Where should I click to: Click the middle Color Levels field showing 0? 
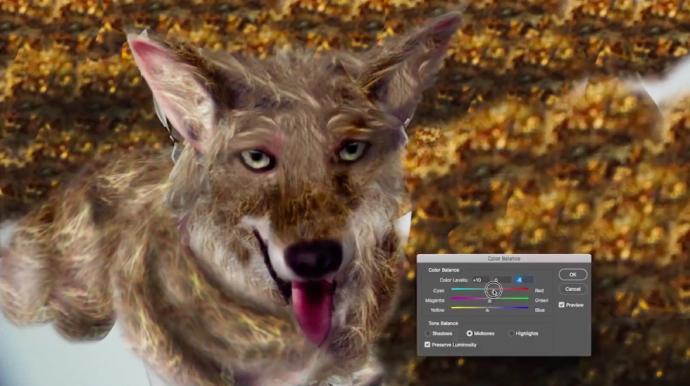(x=502, y=280)
